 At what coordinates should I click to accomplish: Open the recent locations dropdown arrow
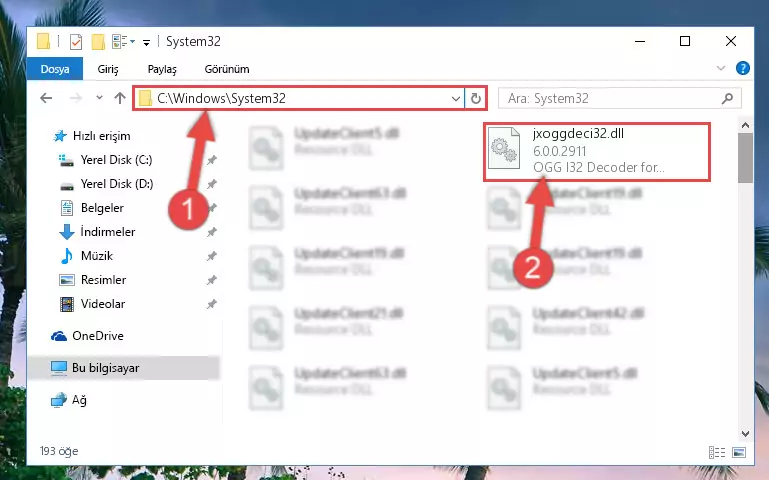(100, 98)
